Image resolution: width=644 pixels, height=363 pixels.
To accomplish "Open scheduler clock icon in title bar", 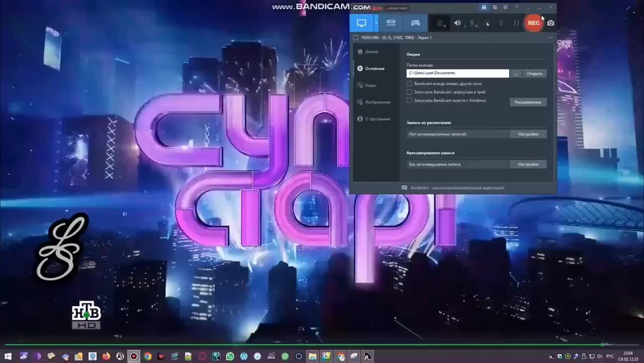I will point(506,7).
